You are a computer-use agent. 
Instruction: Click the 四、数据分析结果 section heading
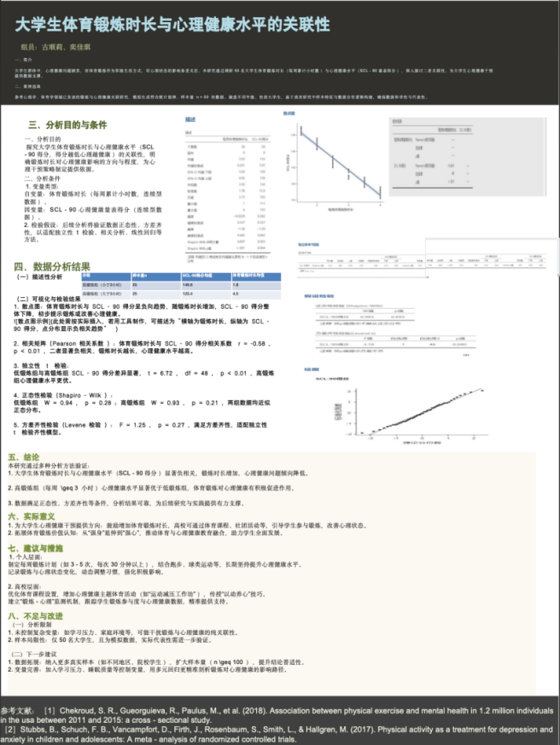click(64, 265)
